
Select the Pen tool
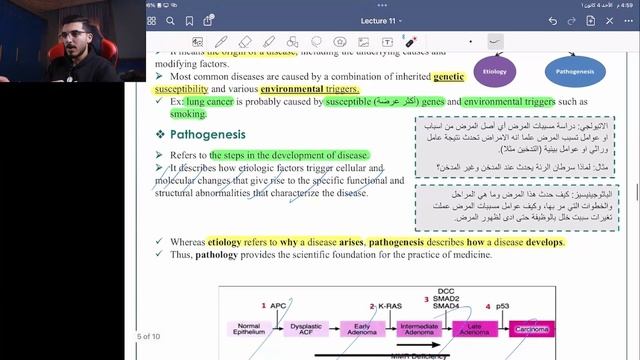click(x=221, y=42)
